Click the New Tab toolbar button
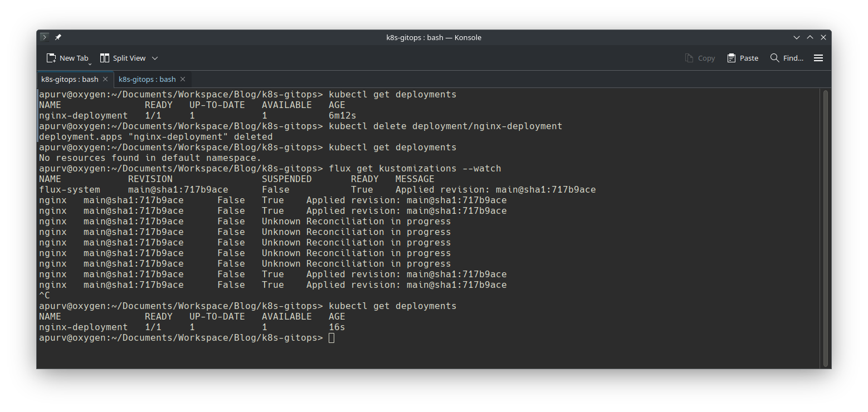The height and width of the screenshot is (412, 868). pyautogui.click(x=67, y=58)
